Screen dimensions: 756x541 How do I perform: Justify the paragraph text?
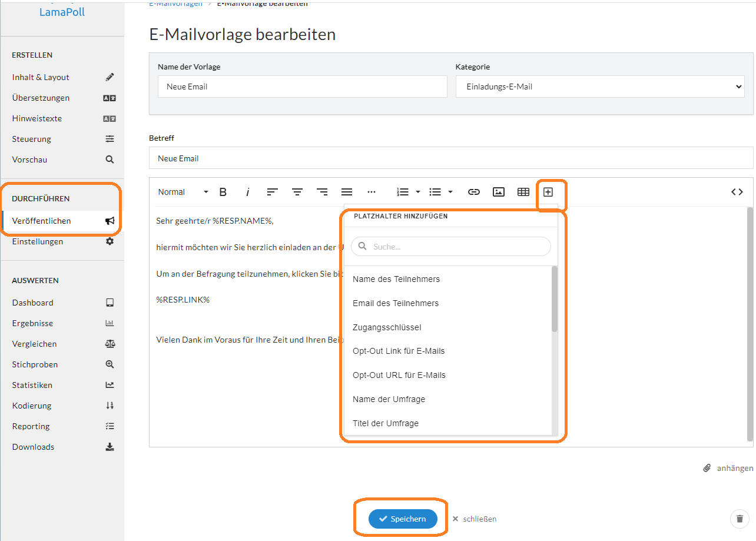(347, 191)
